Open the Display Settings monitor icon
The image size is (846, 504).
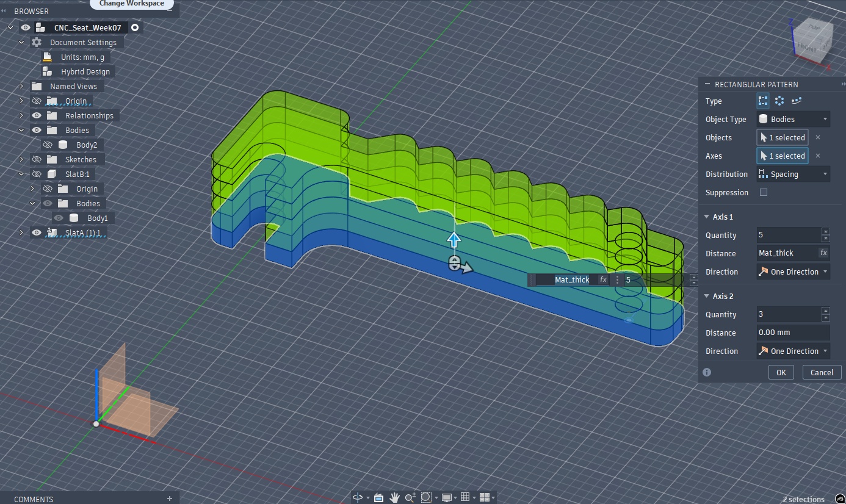[447, 497]
